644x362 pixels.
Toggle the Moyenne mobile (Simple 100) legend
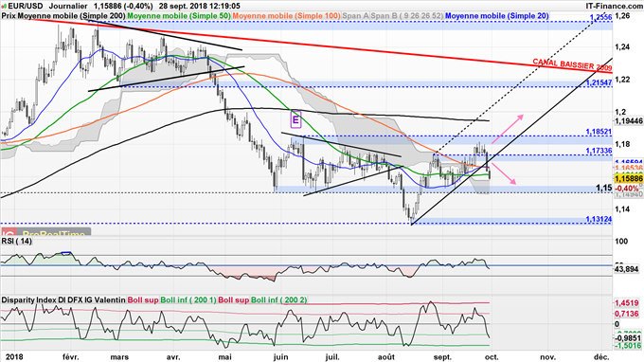click(286, 15)
